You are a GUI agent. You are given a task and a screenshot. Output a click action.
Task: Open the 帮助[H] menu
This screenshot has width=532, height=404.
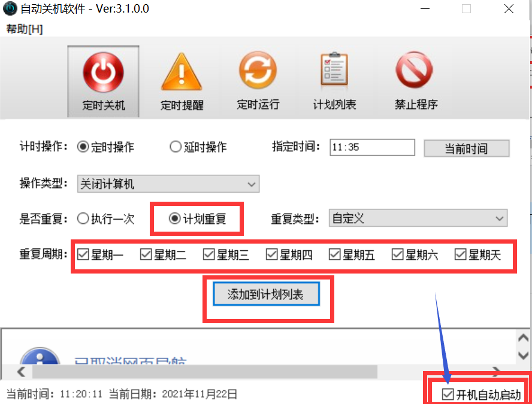(25, 29)
